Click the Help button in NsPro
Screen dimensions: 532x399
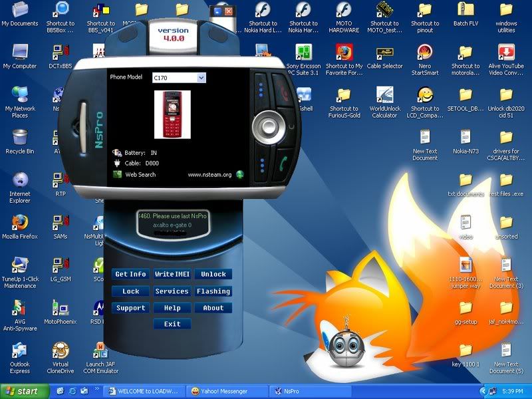coord(172,308)
